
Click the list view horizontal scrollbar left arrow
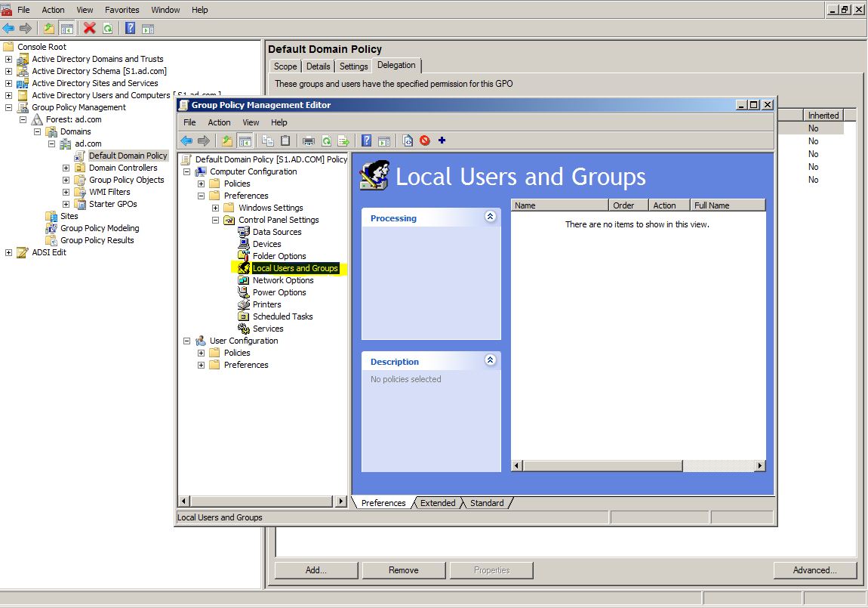[x=516, y=466]
